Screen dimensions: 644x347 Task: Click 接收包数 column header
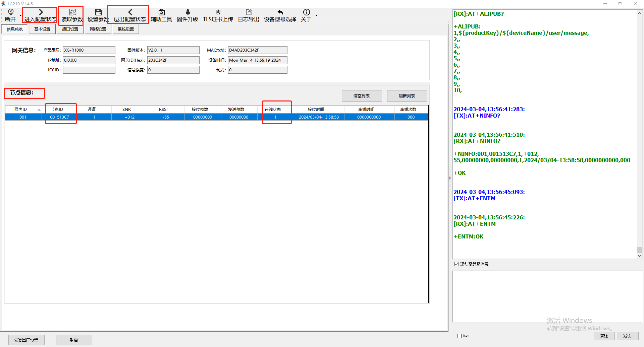click(203, 110)
